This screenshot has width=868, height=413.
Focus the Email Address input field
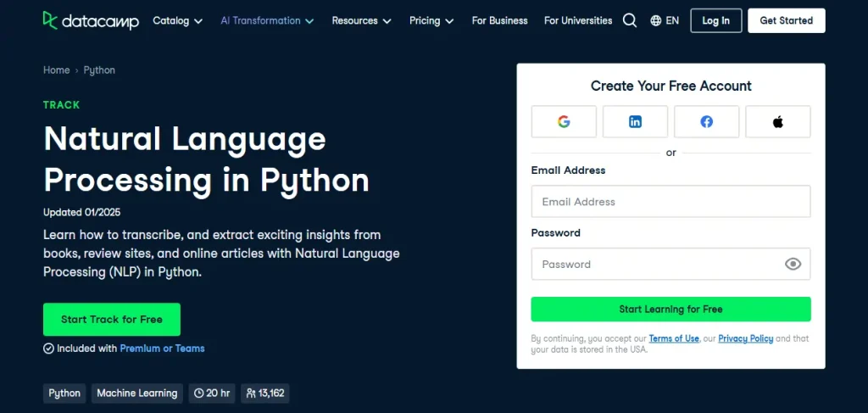(671, 202)
